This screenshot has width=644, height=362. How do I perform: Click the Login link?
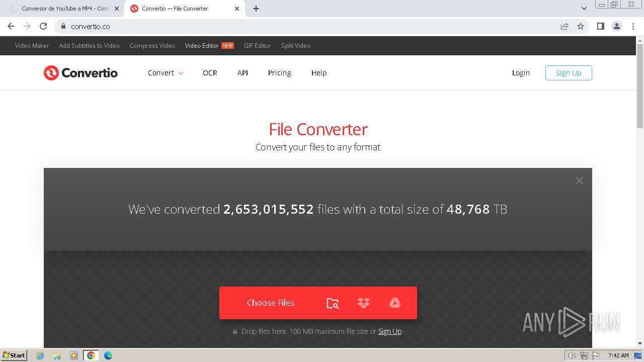[x=521, y=73]
